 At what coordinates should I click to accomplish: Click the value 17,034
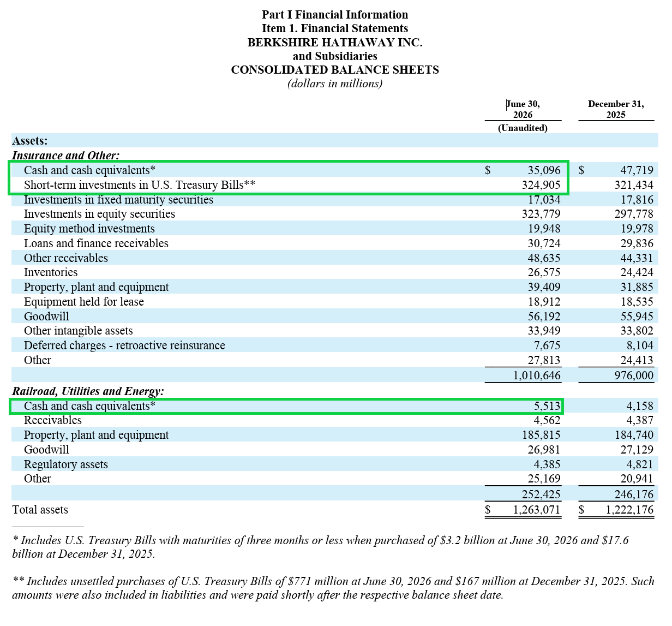point(544,200)
